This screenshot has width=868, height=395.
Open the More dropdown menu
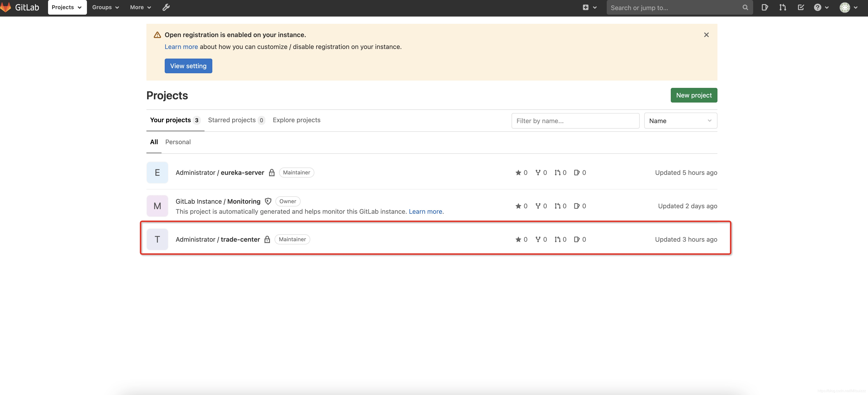[140, 7]
